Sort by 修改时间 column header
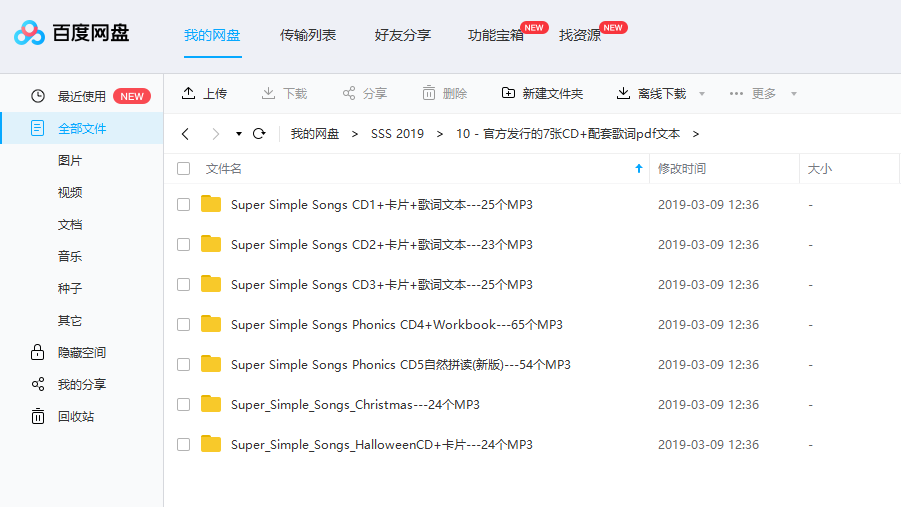901x507 pixels. click(x=681, y=168)
